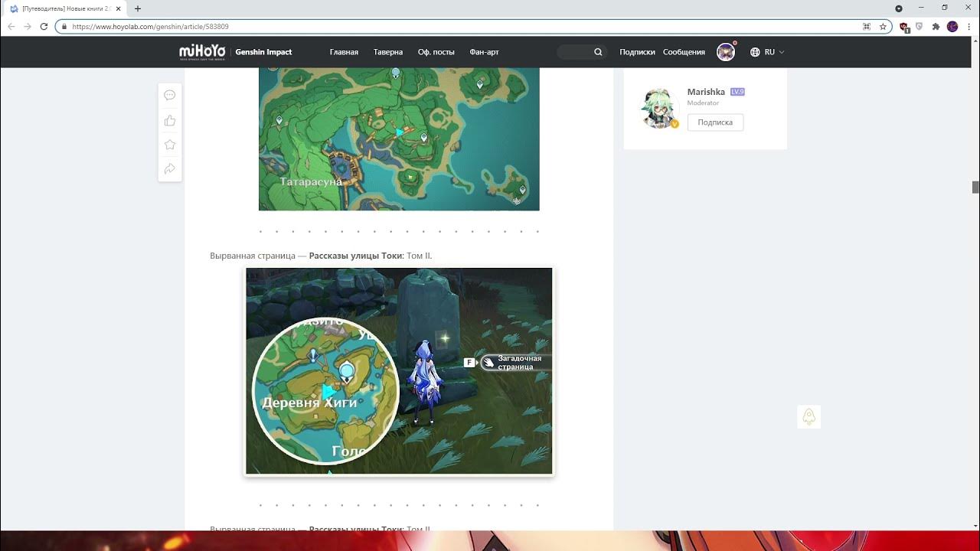The image size is (980, 551).
Task: Open the tab search dropdown arrow
Action: pyautogui.click(x=899, y=8)
